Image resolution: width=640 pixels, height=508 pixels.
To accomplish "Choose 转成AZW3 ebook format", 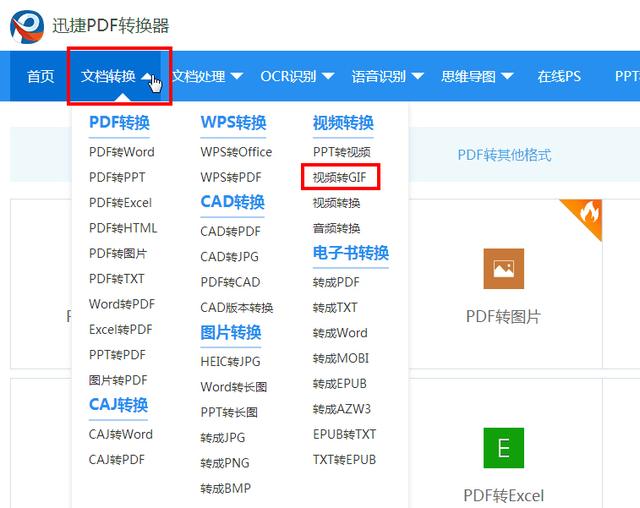I will (342, 409).
